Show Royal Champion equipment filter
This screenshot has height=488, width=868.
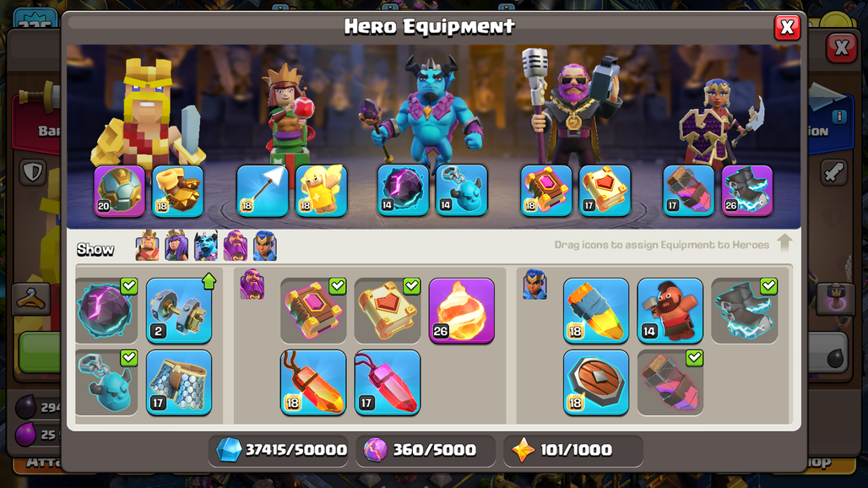(264, 246)
